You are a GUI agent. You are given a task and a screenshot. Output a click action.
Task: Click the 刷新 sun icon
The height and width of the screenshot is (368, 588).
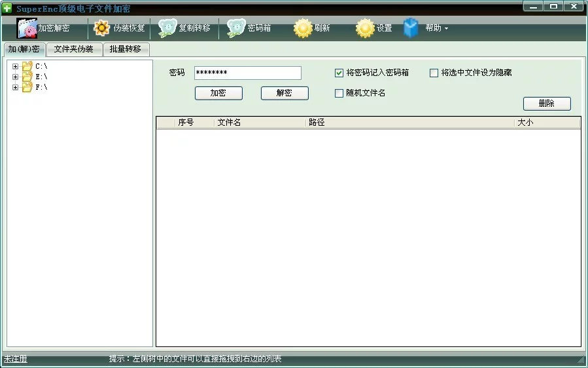click(x=303, y=28)
